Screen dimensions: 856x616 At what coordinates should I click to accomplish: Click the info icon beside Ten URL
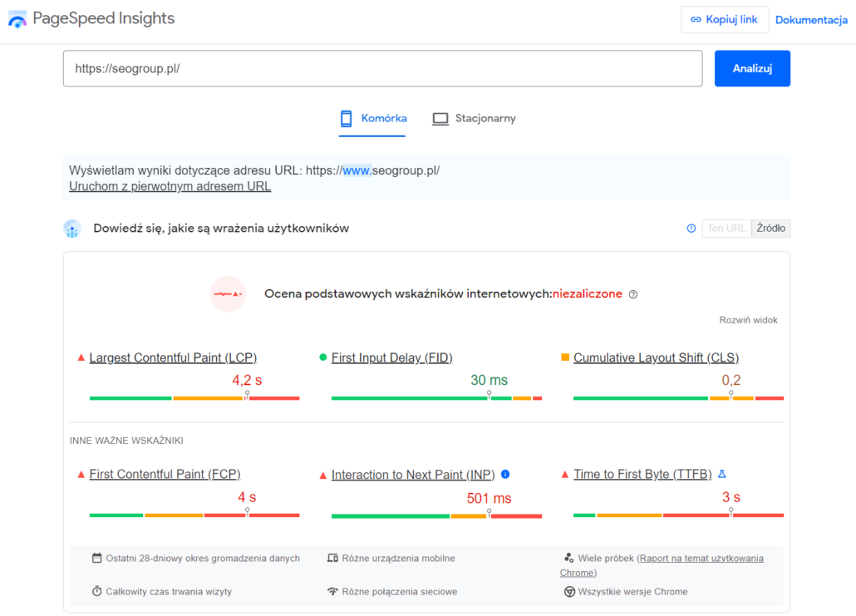[x=691, y=229]
